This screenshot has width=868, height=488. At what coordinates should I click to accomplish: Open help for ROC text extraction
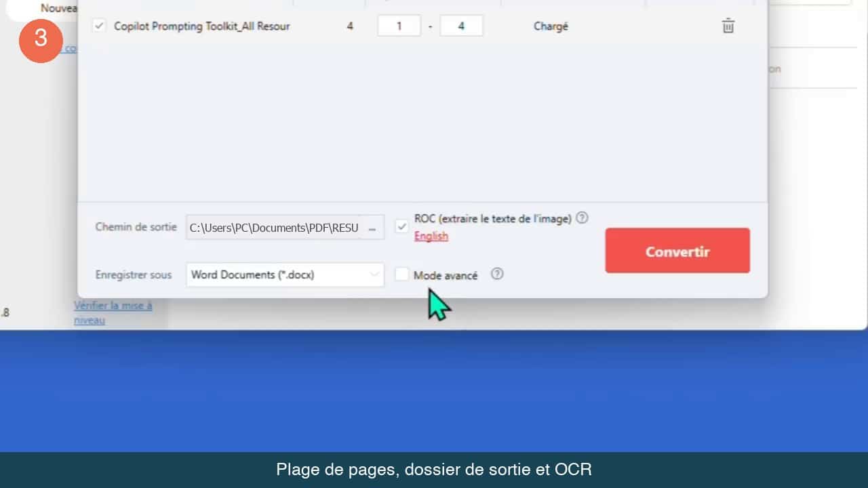(x=582, y=218)
